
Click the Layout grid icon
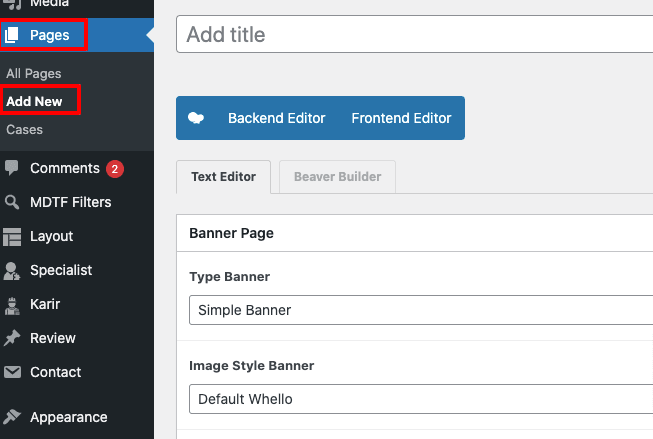(x=13, y=236)
